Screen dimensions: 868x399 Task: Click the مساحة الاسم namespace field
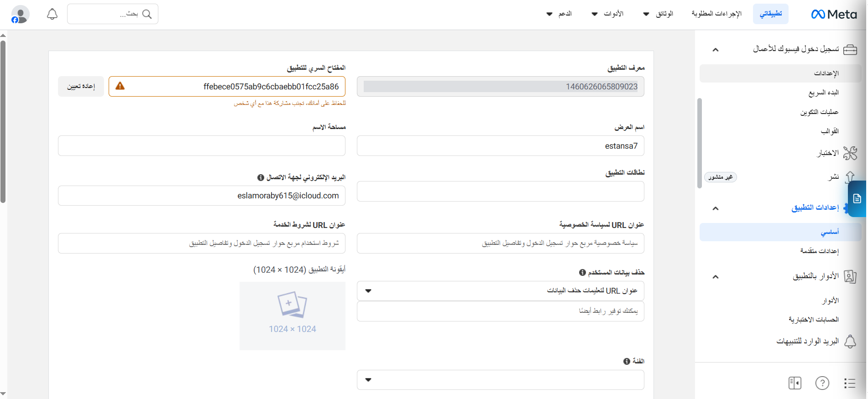tap(202, 146)
